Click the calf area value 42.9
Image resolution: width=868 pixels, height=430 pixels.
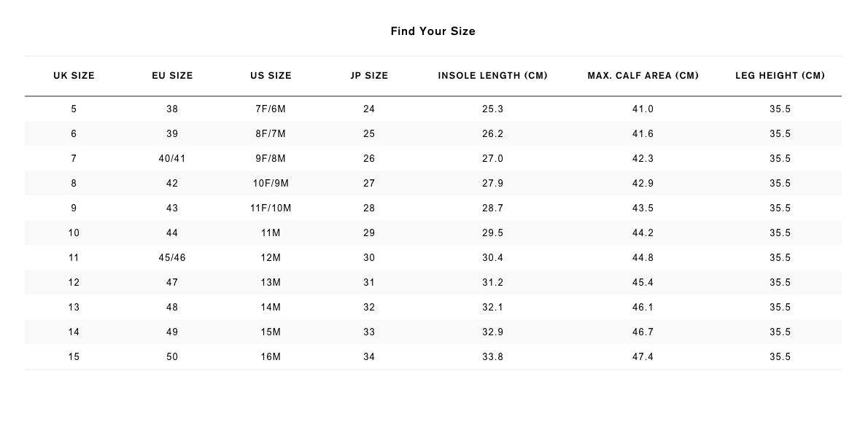[643, 183]
